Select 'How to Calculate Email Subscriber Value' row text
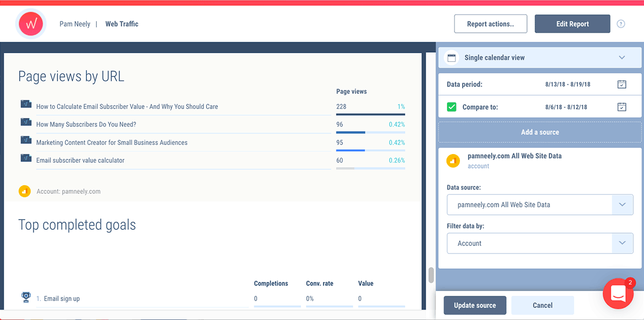The image size is (644, 320). pos(127,107)
